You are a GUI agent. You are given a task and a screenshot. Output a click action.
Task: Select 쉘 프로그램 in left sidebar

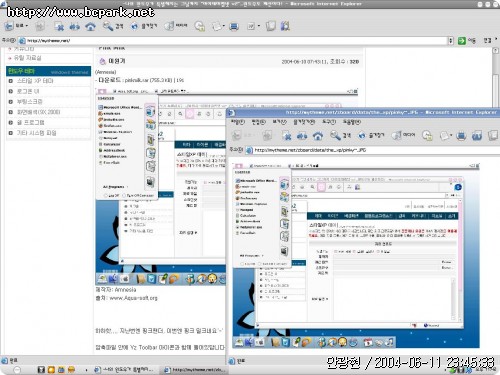31,122
